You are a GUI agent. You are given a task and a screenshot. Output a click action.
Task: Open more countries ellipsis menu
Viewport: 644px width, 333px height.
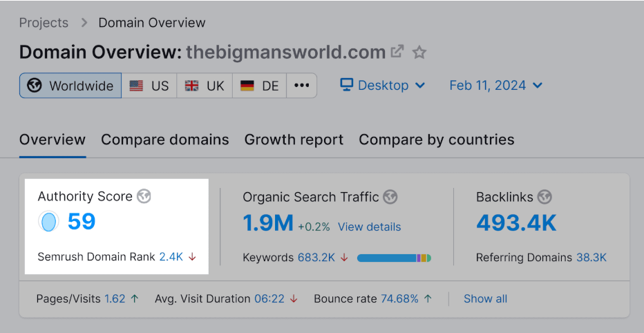[x=302, y=86]
